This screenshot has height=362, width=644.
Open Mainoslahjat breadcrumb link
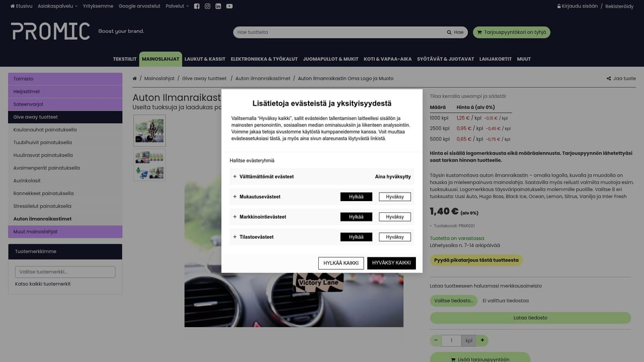159,78
